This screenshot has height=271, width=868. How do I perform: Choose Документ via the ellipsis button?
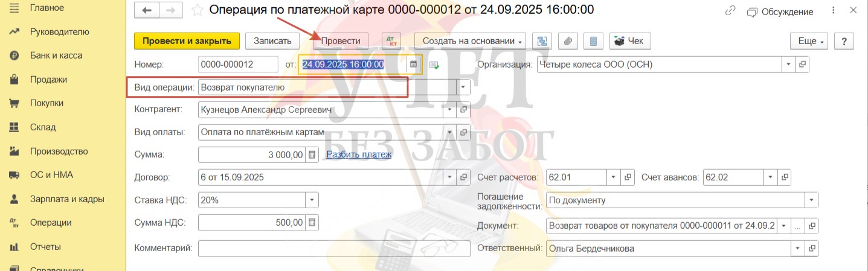coord(798,226)
